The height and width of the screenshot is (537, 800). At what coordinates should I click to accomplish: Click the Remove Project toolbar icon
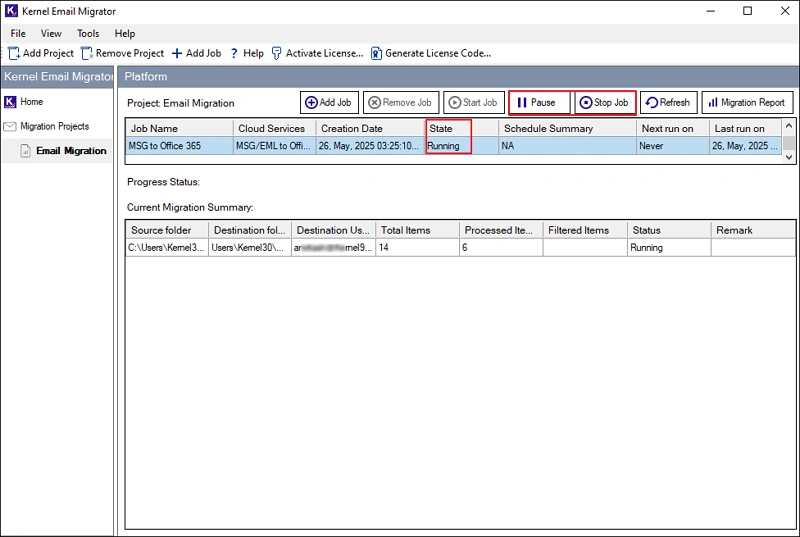[87, 53]
